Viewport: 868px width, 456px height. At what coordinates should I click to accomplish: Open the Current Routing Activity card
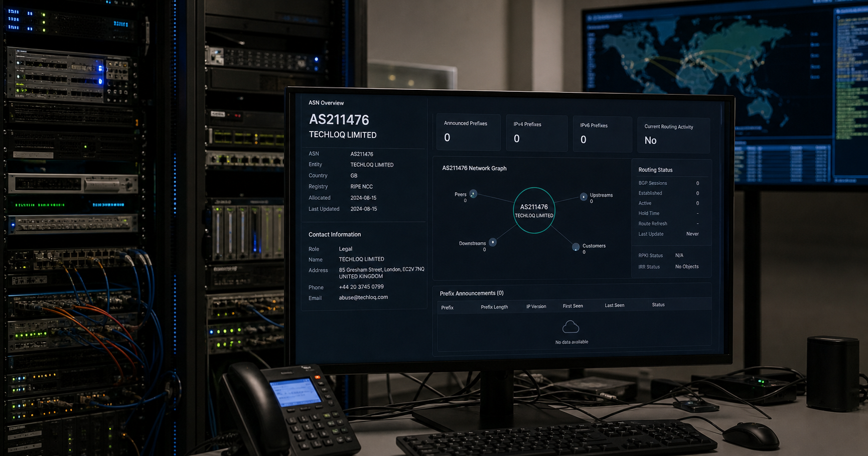point(674,135)
